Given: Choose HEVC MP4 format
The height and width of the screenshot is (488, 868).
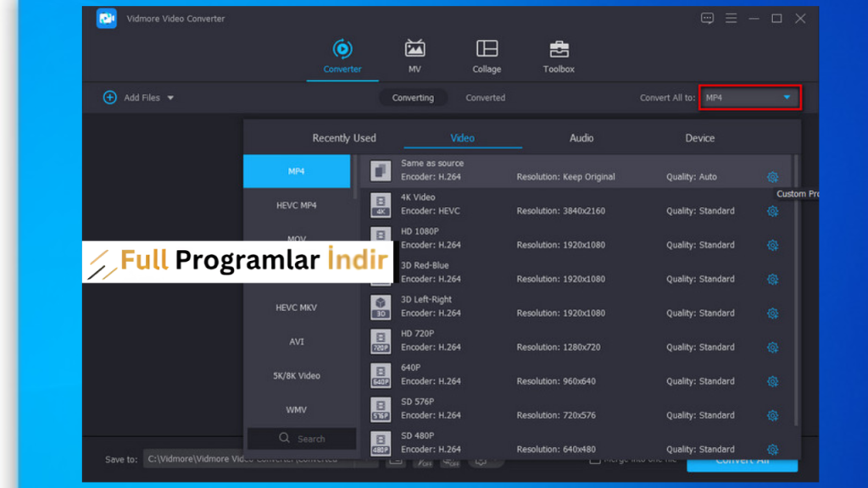Looking at the screenshot, I should 297,205.
